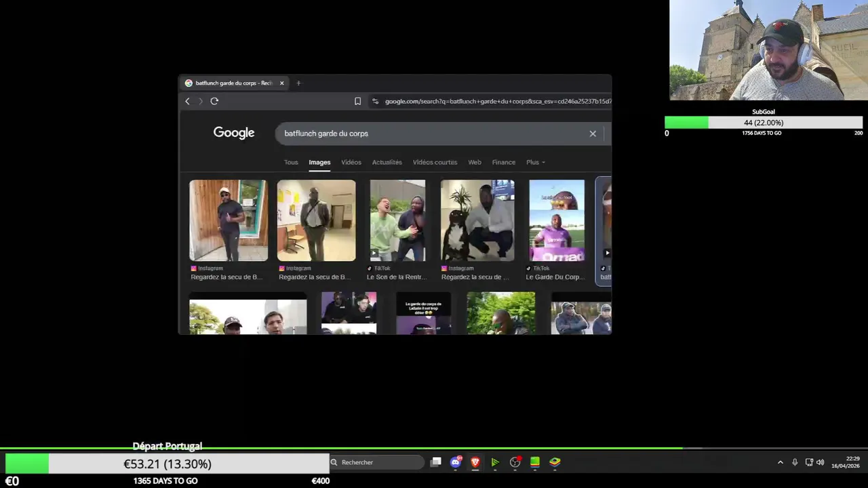The image size is (868, 488).
Task: Click the Google logo
Action: click(x=234, y=133)
